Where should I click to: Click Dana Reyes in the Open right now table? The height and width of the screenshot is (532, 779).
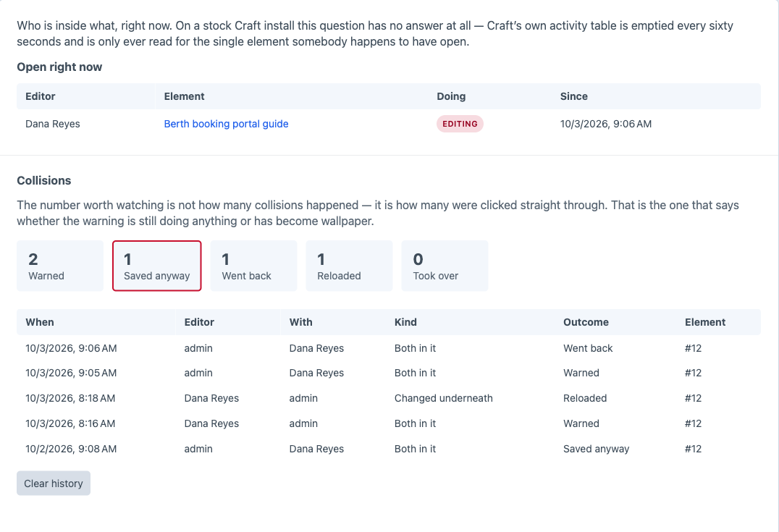click(x=53, y=124)
